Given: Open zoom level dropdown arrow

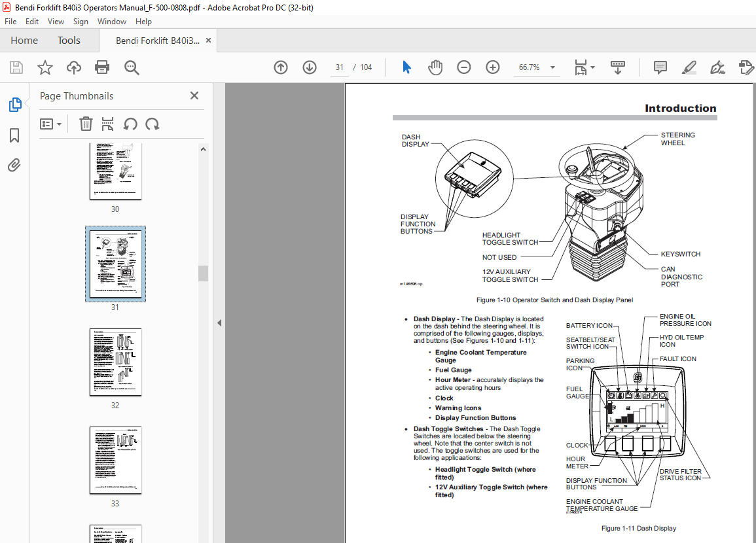Looking at the screenshot, I should point(552,67).
